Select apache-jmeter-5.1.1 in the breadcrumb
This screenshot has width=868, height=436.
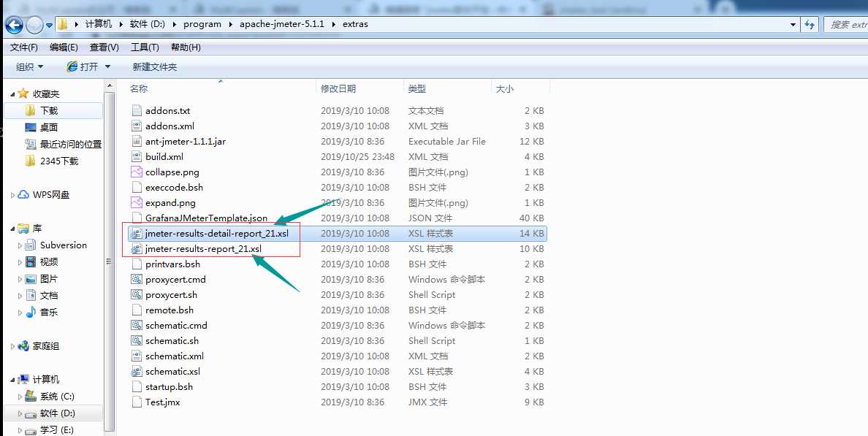282,24
